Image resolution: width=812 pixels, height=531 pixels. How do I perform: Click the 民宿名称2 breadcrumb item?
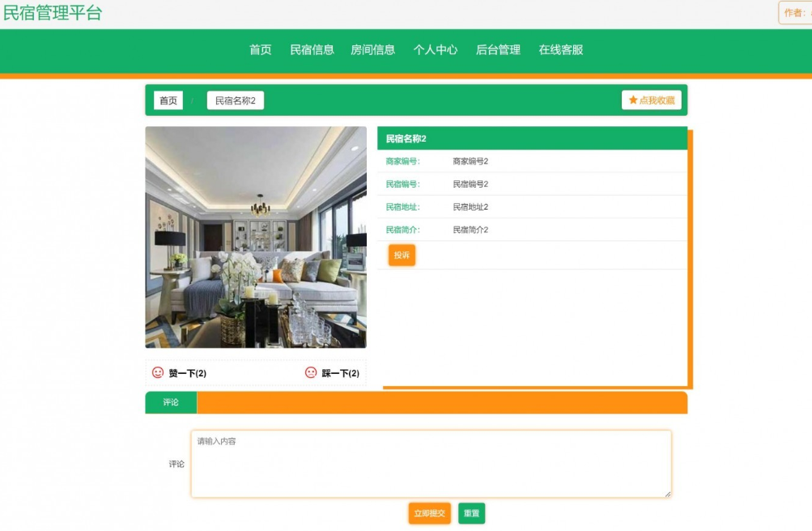point(235,100)
